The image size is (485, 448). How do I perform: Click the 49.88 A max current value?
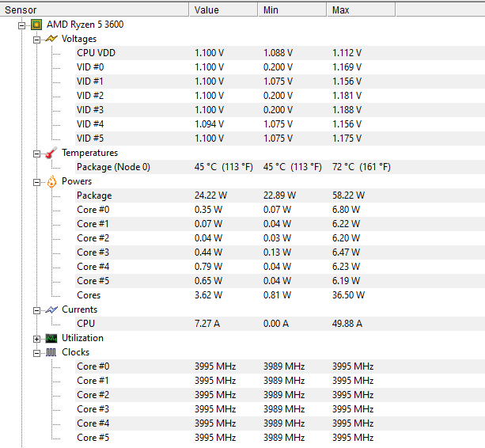point(347,324)
